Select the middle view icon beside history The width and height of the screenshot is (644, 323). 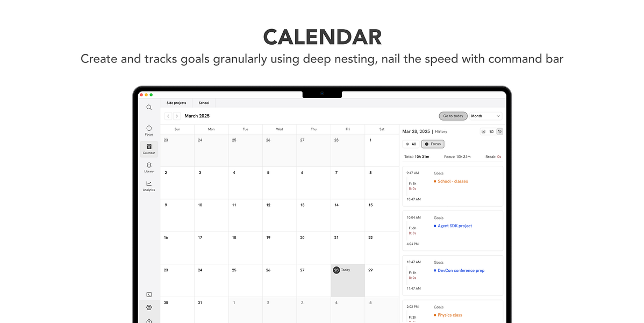point(491,132)
